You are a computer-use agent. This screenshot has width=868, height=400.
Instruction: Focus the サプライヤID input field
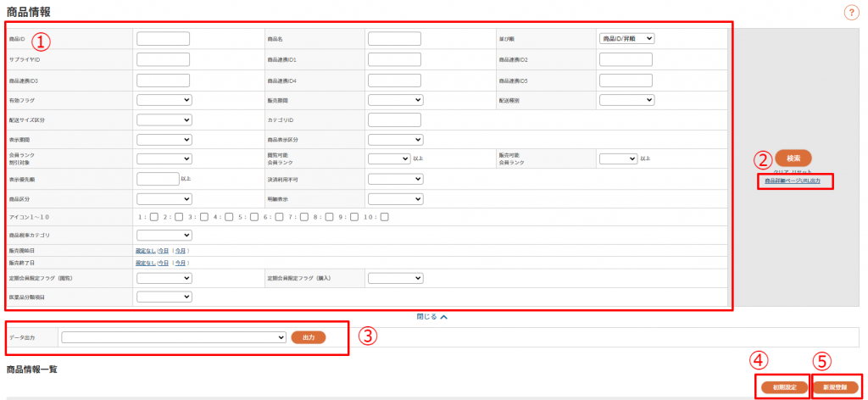click(x=164, y=59)
